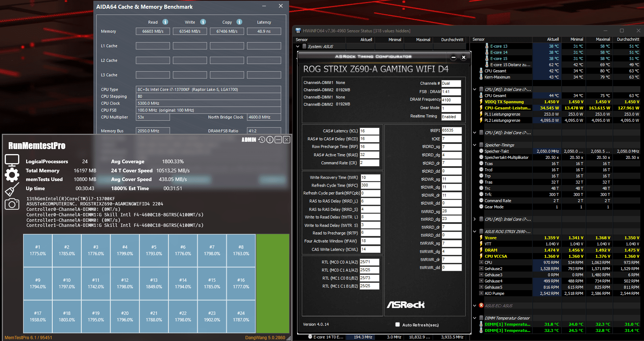Minimize the ASRock Timing Configurator window
Screen dimensions: 644x341
(453, 57)
